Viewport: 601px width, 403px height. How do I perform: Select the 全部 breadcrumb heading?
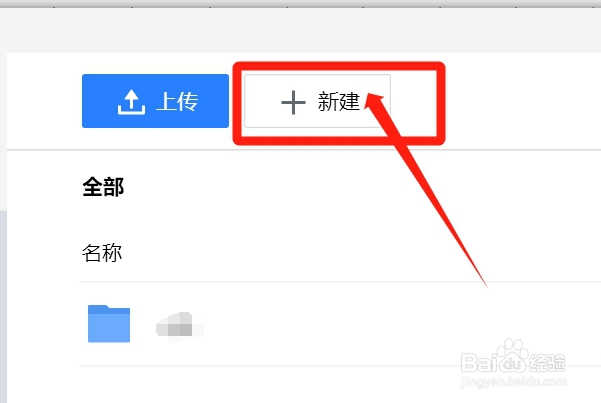pos(103,187)
